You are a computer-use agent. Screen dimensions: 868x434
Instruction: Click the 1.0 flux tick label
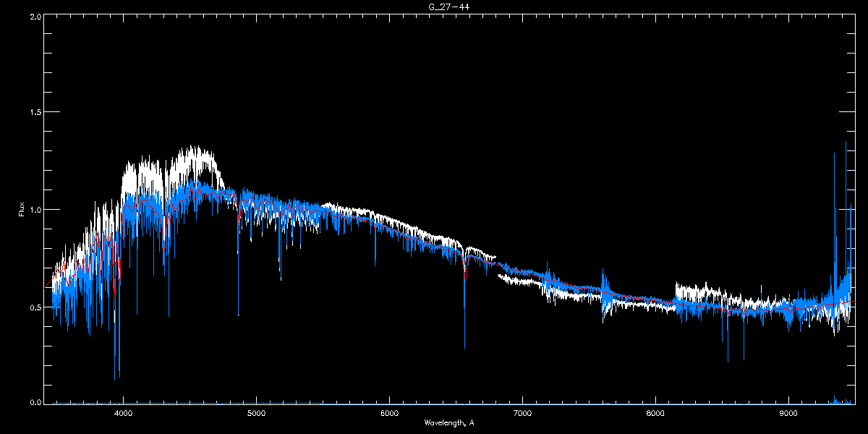click(x=35, y=210)
